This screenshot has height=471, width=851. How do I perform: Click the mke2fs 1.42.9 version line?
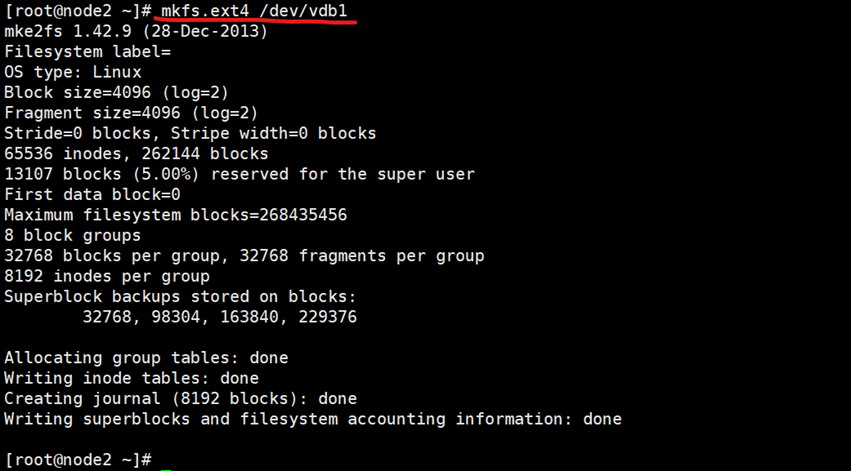(135, 31)
